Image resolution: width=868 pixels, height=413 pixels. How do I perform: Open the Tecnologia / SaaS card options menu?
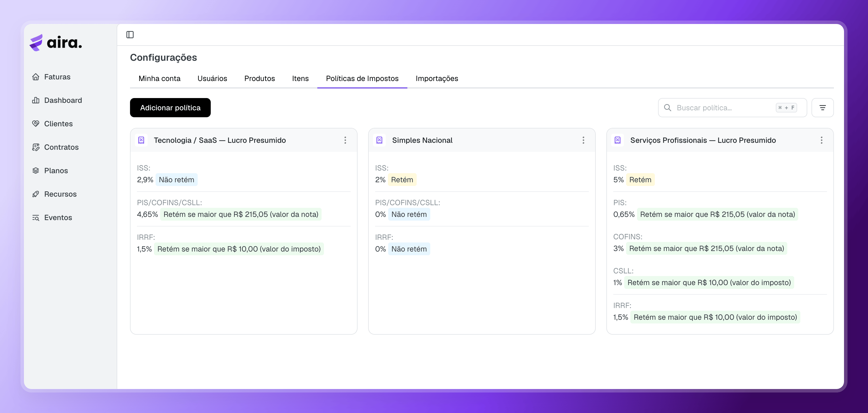pos(345,140)
